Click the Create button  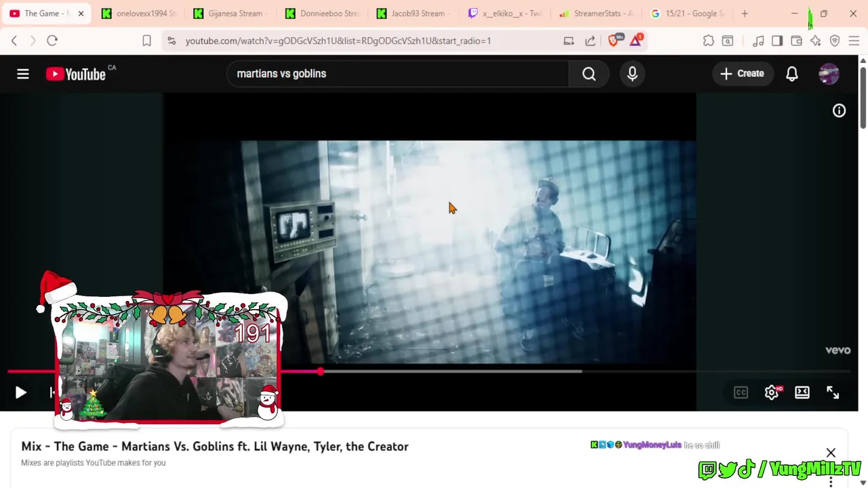click(742, 74)
